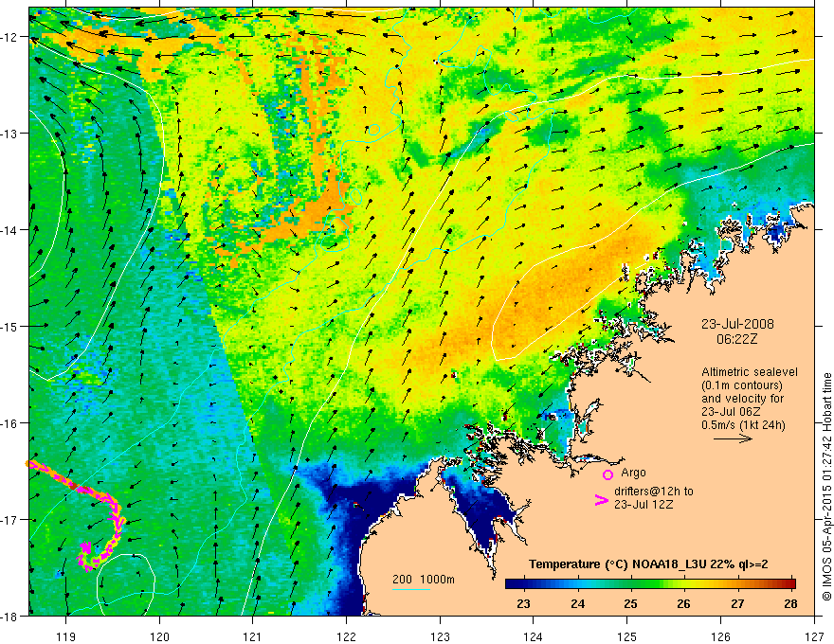Click the colorbar tick label 28
Screen dimensions: 834x644
coord(790,603)
